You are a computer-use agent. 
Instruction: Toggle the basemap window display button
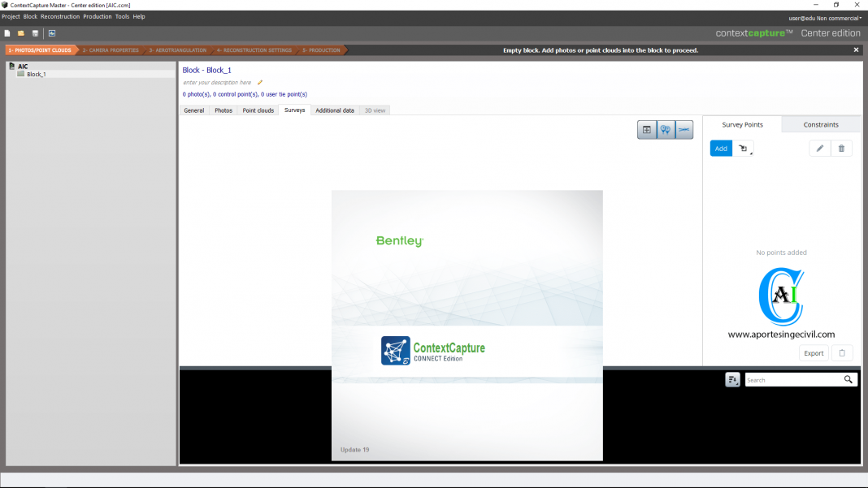coord(647,130)
